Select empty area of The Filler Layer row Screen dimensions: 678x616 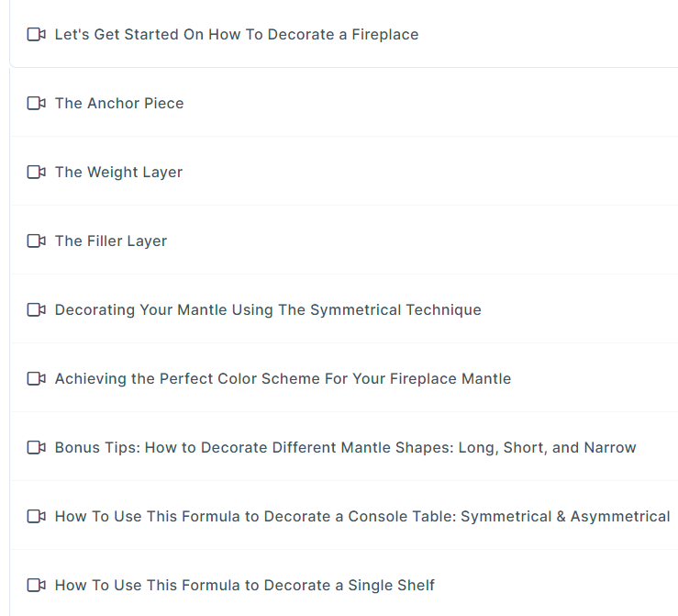[x=424, y=241]
